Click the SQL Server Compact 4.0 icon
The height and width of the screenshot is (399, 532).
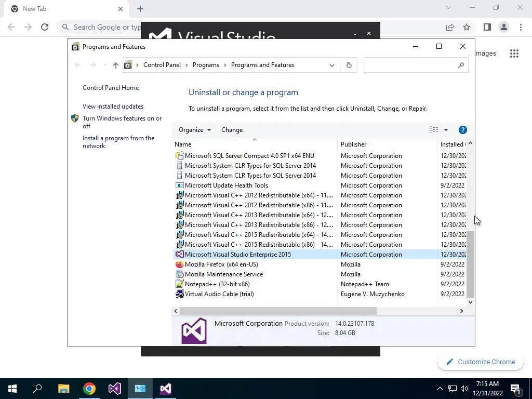pyautogui.click(x=179, y=155)
